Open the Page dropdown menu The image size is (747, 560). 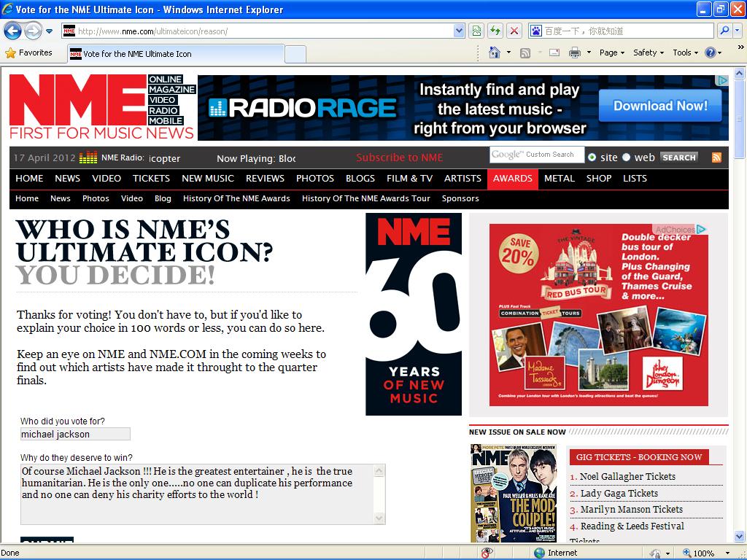(611, 52)
